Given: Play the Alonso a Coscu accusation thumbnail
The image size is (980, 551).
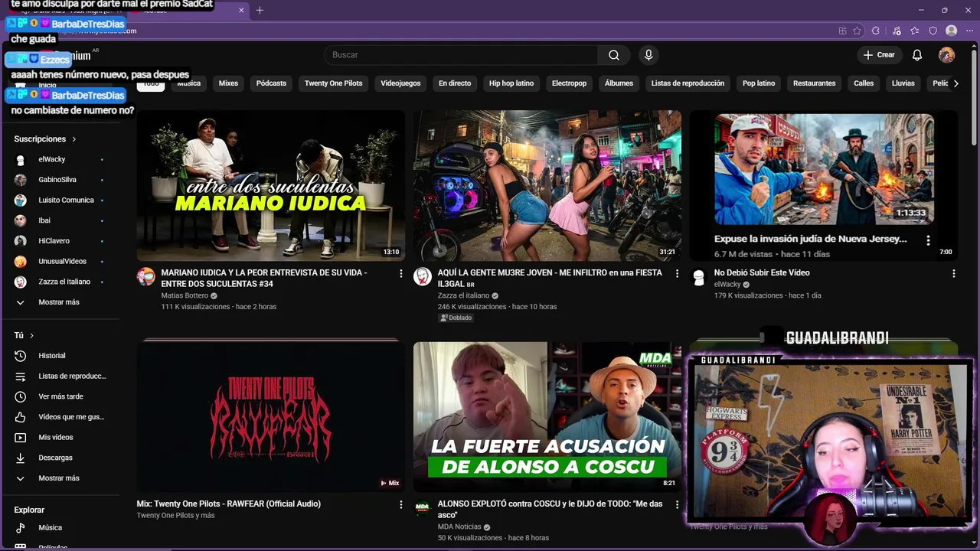Looking at the screenshot, I should [547, 417].
